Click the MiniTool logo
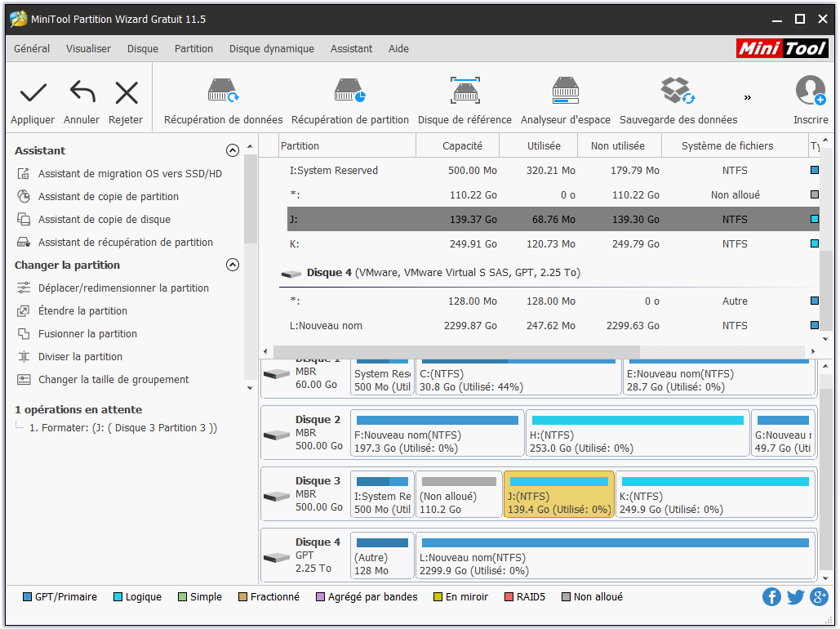The width and height of the screenshot is (840, 629). [782, 48]
